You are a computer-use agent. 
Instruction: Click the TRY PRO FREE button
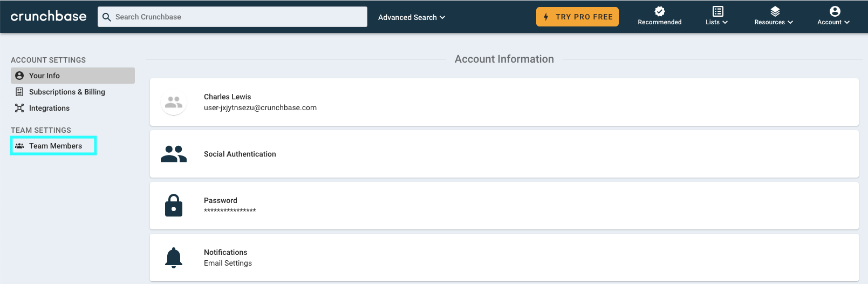pyautogui.click(x=577, y=17)
